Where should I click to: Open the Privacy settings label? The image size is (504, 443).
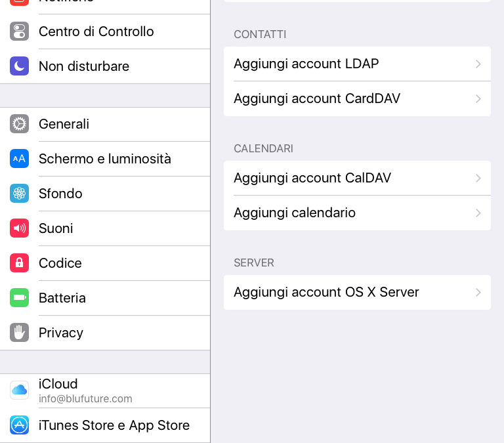tap(61, 333)
